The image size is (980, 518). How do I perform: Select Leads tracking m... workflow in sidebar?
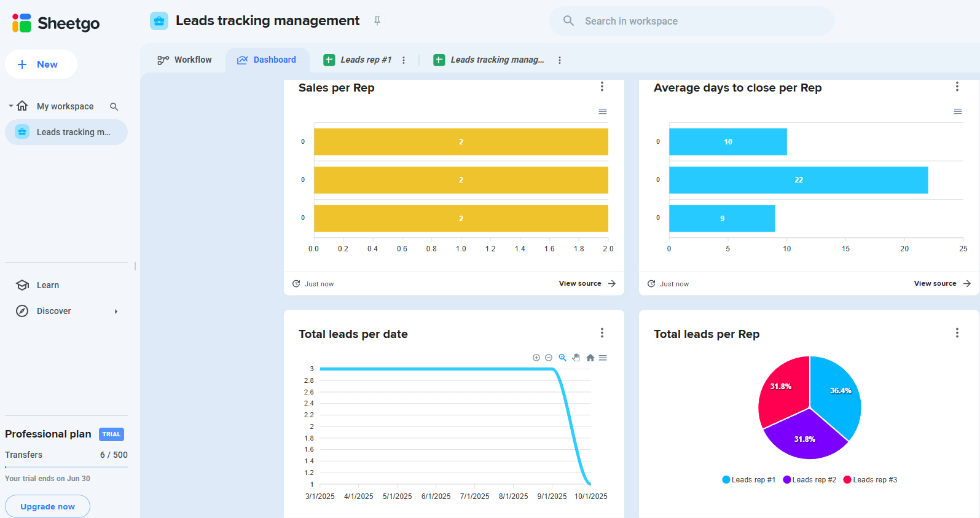66,132
